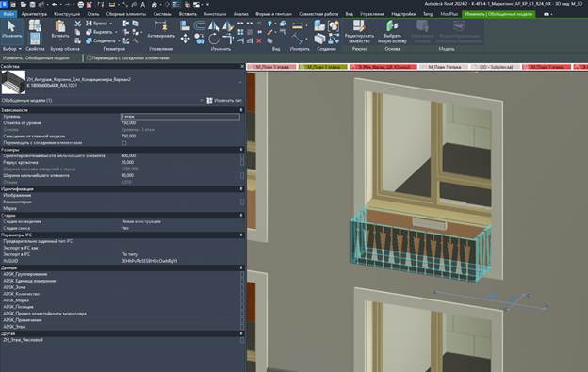Select the Изменить (Modify) arrow tool
Image resolution: width=588 pixels, height=372 pixels.
tap(11, 30)
